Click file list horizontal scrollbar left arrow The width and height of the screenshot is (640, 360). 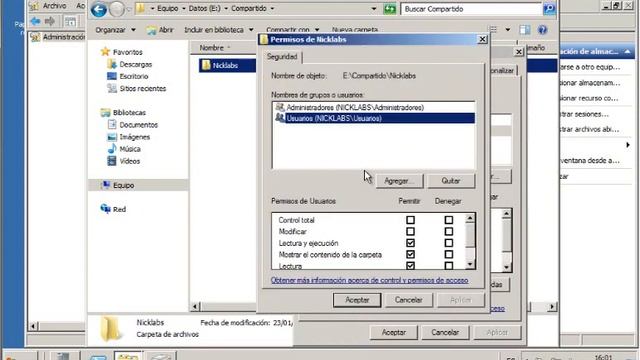click(x=195, y=306)
